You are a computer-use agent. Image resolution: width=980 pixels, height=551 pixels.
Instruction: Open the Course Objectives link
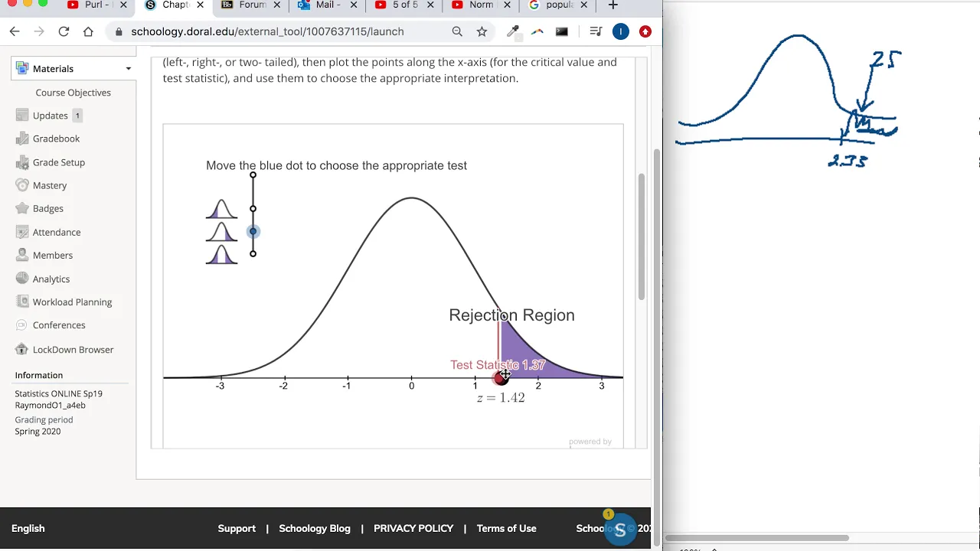73,93
